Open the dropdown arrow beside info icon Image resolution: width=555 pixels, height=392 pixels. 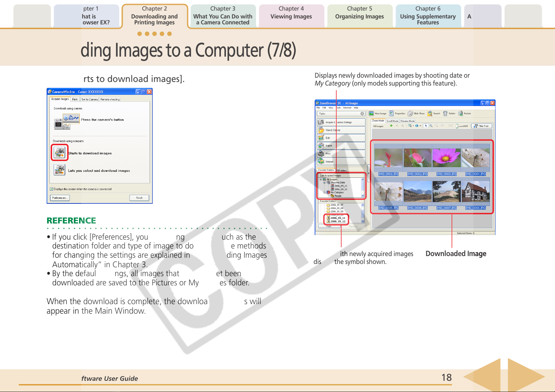(420, 126)
